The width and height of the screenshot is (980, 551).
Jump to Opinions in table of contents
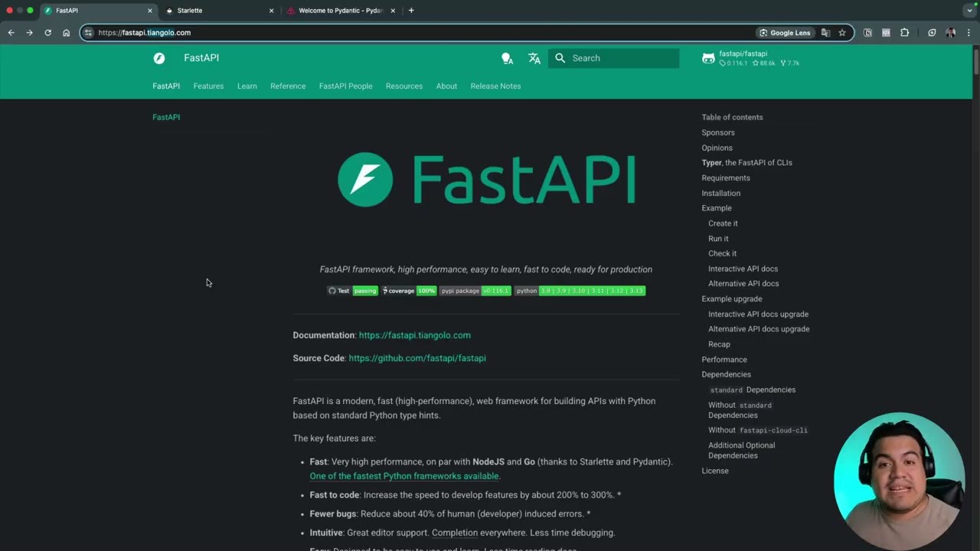point(717,148)
